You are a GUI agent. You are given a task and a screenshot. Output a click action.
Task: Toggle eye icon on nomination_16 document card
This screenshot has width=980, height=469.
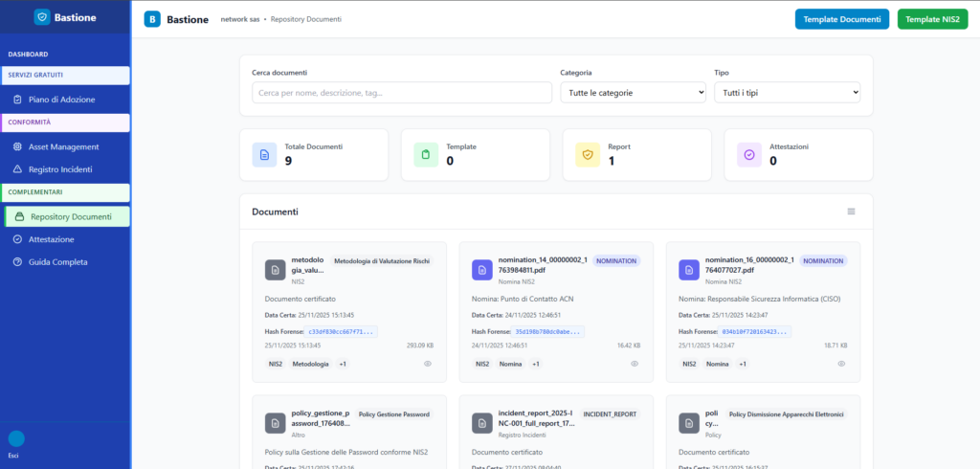tap(841, 364)
